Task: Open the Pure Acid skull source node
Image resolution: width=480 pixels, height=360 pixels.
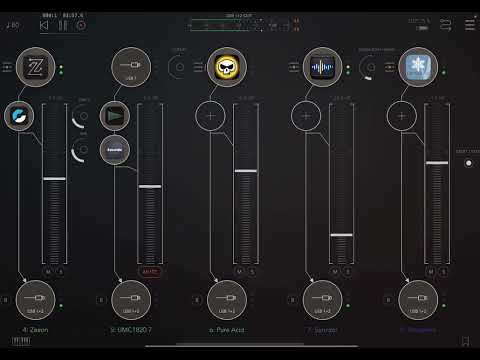Action: [x=227, y=67]
